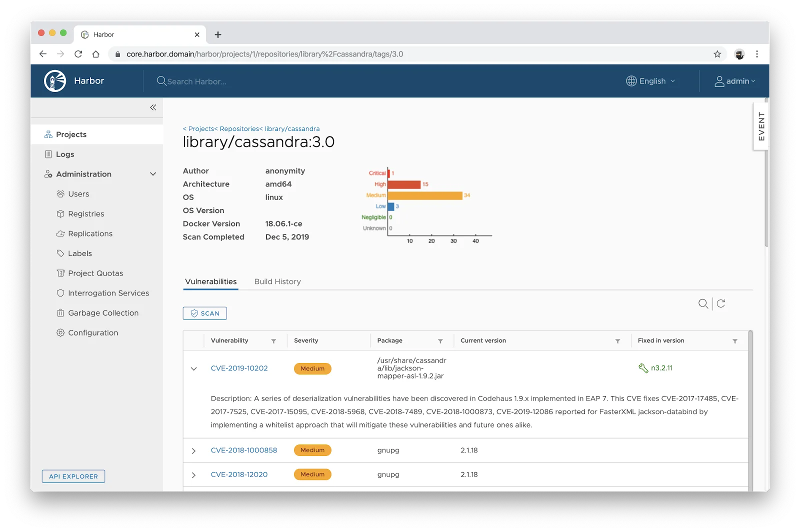Select the Registries sidebar icon
Image resolution: width=800 pixels, height=532 pixels.
60,213
